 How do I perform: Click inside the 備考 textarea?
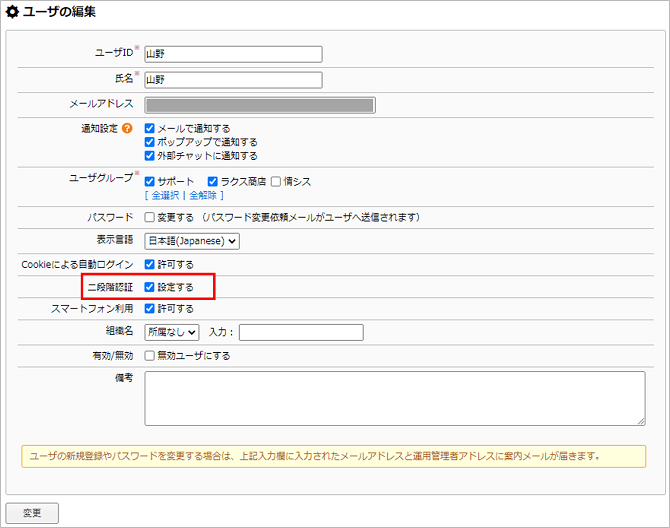click(x=395, y=398)
